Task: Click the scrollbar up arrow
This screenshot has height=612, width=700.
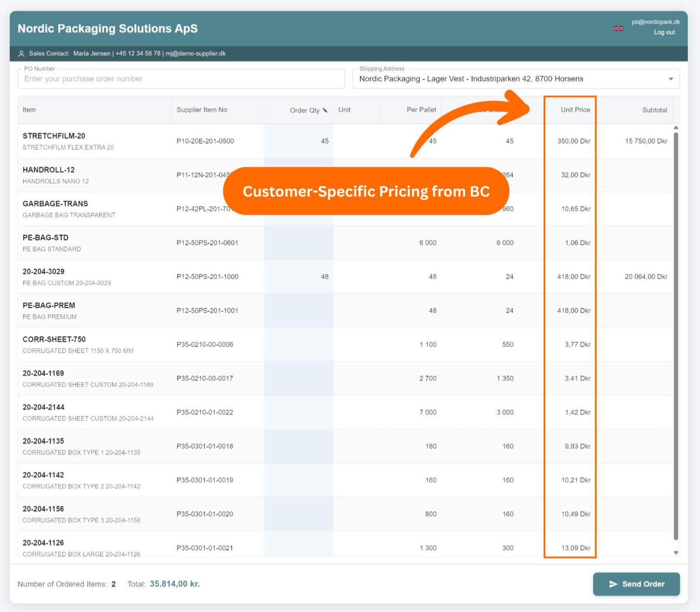Action: coord(675,127)
